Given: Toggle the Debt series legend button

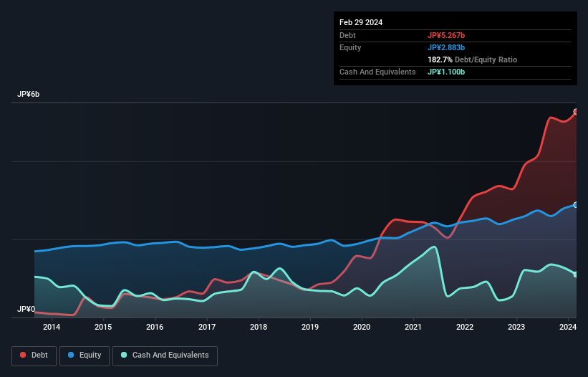Looking at the screenshot, I should (34, 355).
